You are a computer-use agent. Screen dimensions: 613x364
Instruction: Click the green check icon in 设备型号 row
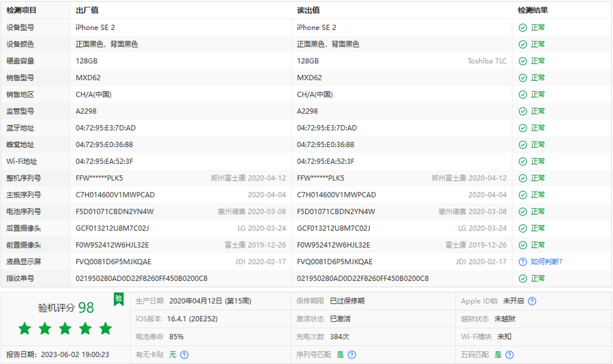(x=522, y=28)
